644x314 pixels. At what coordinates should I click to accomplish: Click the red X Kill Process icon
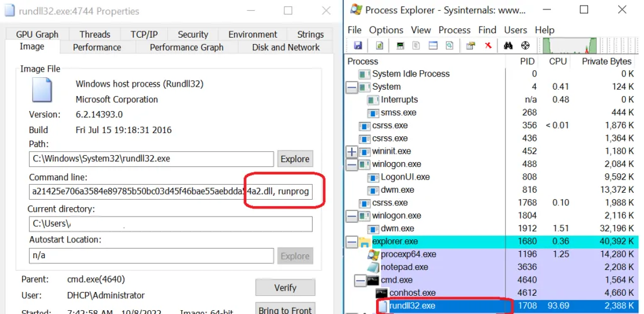[488, 45]
